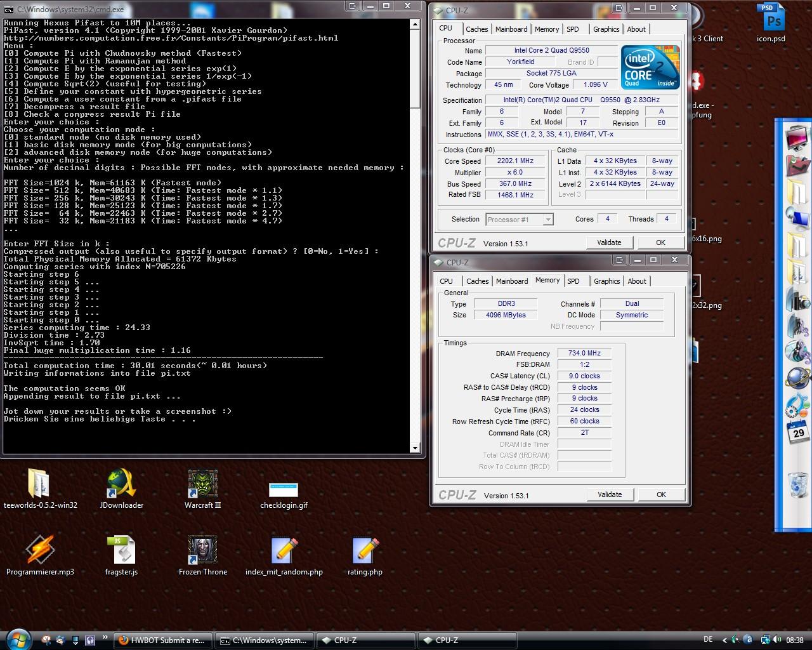Click the Intel Core 2 Quad logo
The height and width of the screenshot is (650, 812).
[650, 66]
